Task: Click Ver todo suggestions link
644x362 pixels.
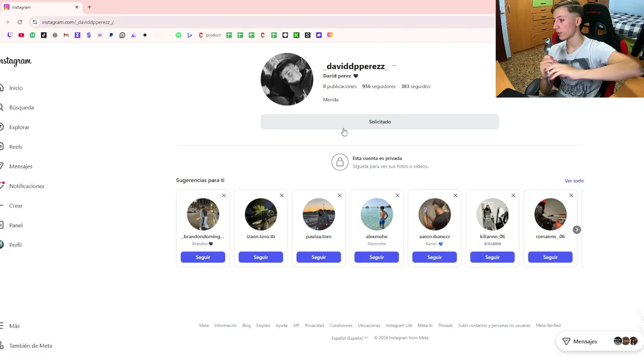Action: tap(574, 180)
